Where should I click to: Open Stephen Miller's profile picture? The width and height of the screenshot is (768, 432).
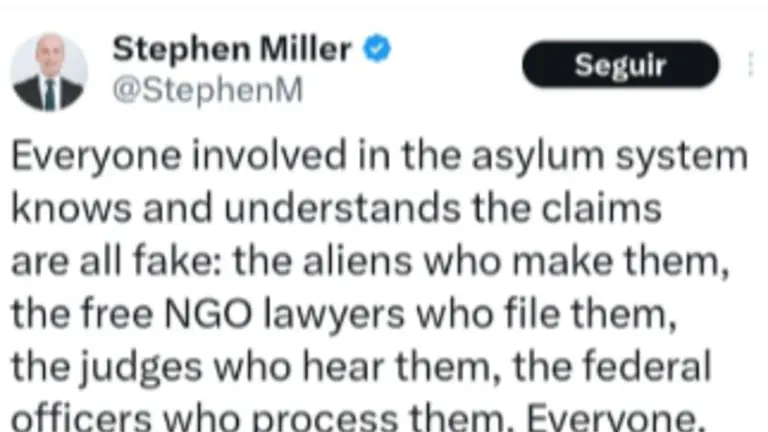click(49, 72)
